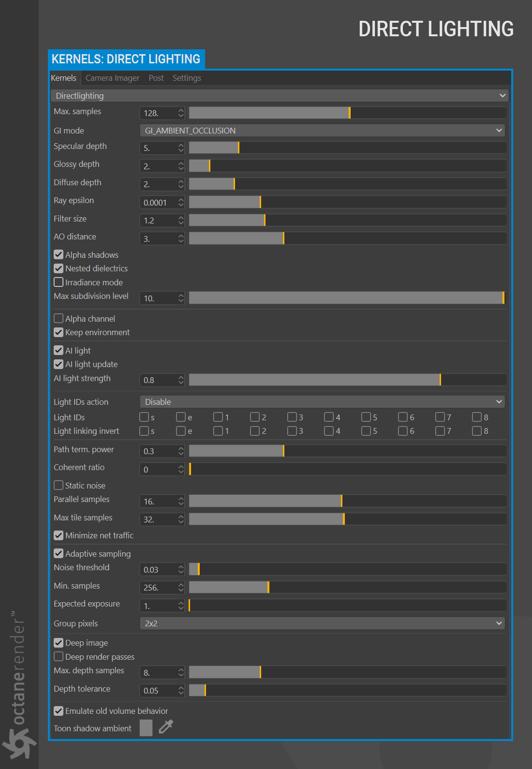Open Toon shadow ambient color swatch
Viewport: 532px width, 769px height.
(x=146, y=727)
